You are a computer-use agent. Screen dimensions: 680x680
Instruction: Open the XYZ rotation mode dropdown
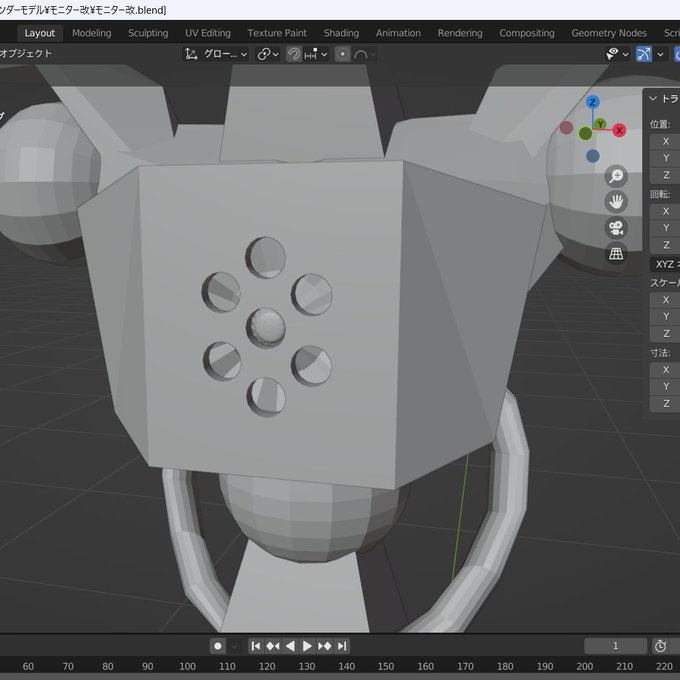tap(664, 264)
